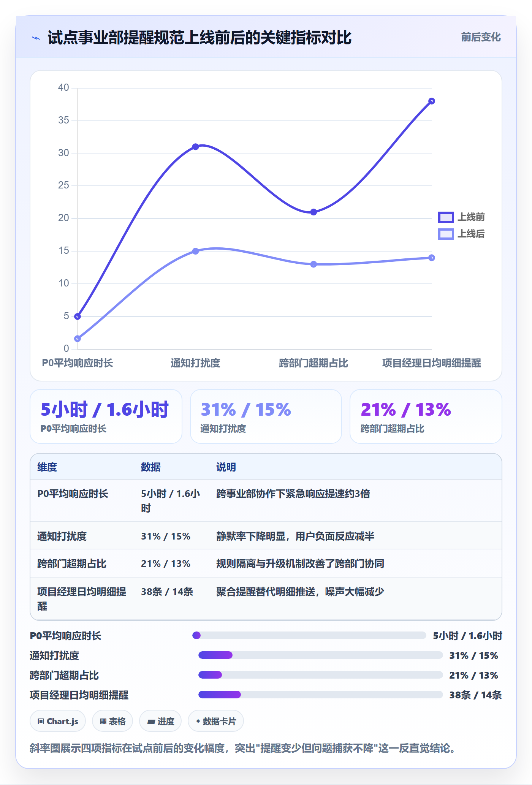Click the 上线前 data point for P0平均响应时长
Viewport: 532px width, 785px height.
(78, 317)
